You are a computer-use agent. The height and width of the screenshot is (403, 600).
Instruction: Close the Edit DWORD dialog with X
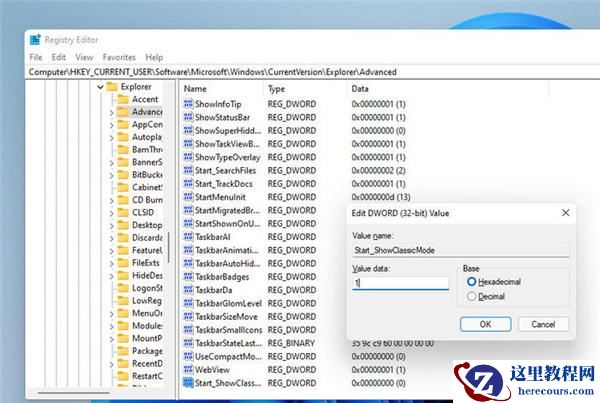566,213
